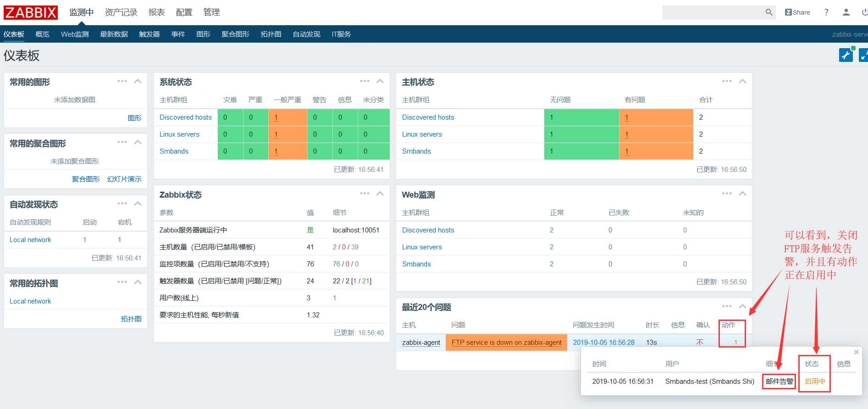The height and width of the screenshot is (409, 868).
Task: Switch to the 概览 submenu tab
Action: click(x=42, y=34)
